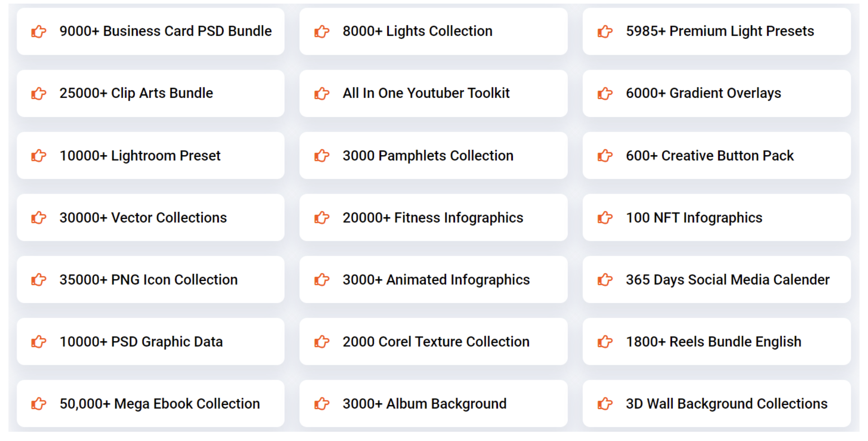Click thumbs-up icon beside All In One Youtuber Toolkit
The width and height of the screenshot is (868, 441).
[322, 94]
